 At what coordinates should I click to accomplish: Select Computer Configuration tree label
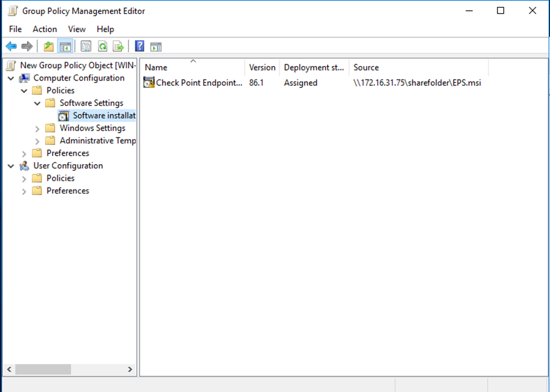point(78,78)
